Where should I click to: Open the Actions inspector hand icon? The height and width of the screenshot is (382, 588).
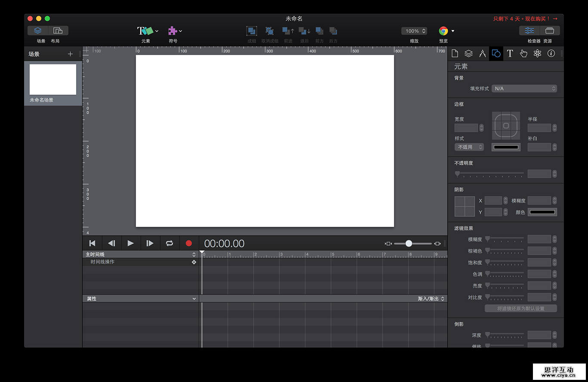click(x=523, y=54)
